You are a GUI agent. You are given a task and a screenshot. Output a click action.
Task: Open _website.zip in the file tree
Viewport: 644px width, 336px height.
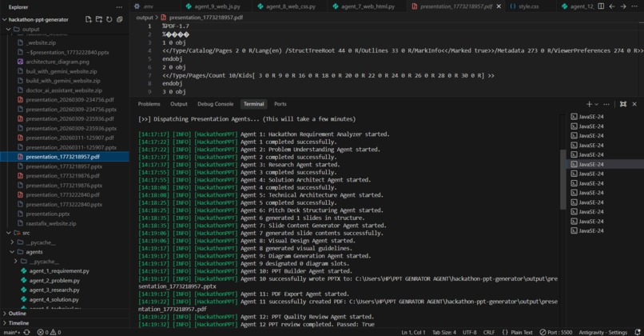(x=41, y=42)
